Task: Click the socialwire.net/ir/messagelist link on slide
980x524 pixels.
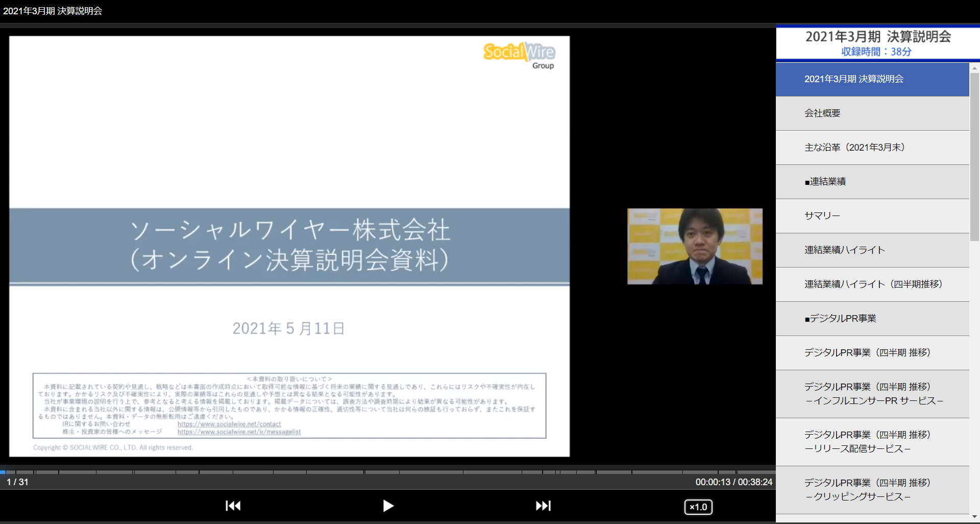Action: 239,432
